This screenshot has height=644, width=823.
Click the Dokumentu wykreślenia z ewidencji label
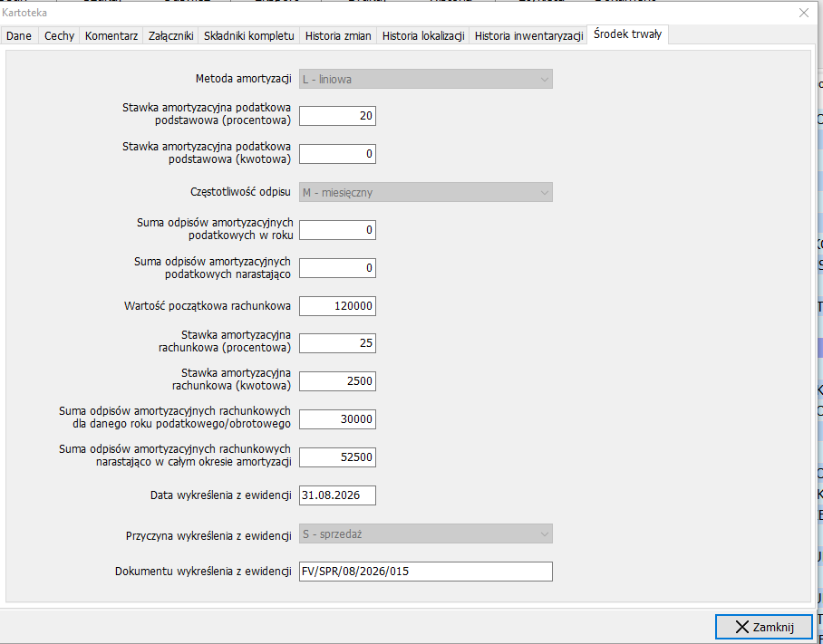(x=203, y=572)
